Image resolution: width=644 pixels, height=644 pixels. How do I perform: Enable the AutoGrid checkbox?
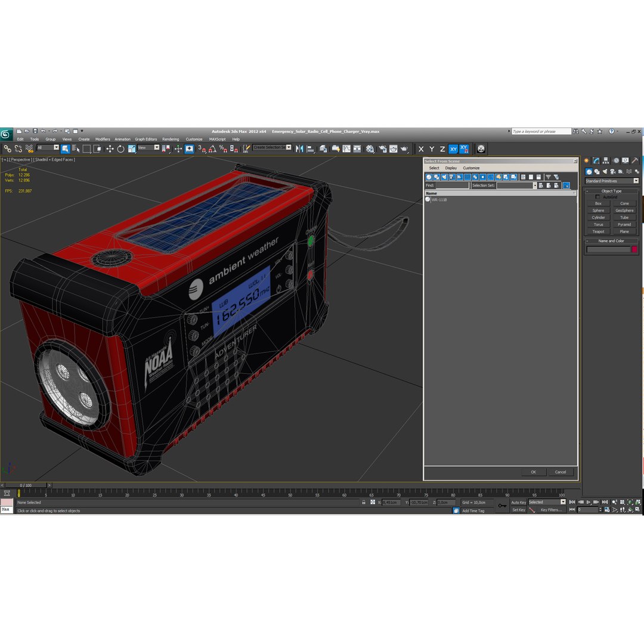[x=597, y=197]
